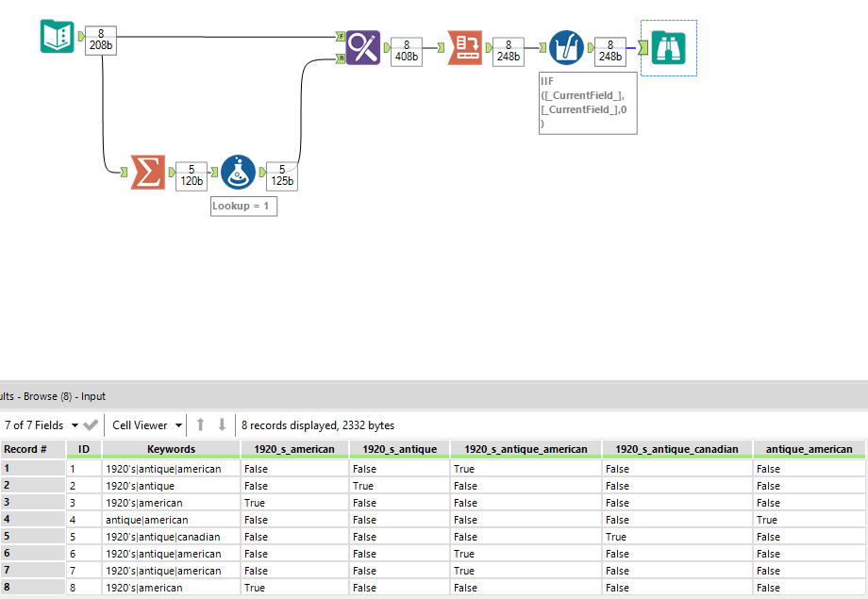Screen dimensions: 868x599
Task: Select the Browse binoculars tool icon
Action: click(x=669, y=48)
